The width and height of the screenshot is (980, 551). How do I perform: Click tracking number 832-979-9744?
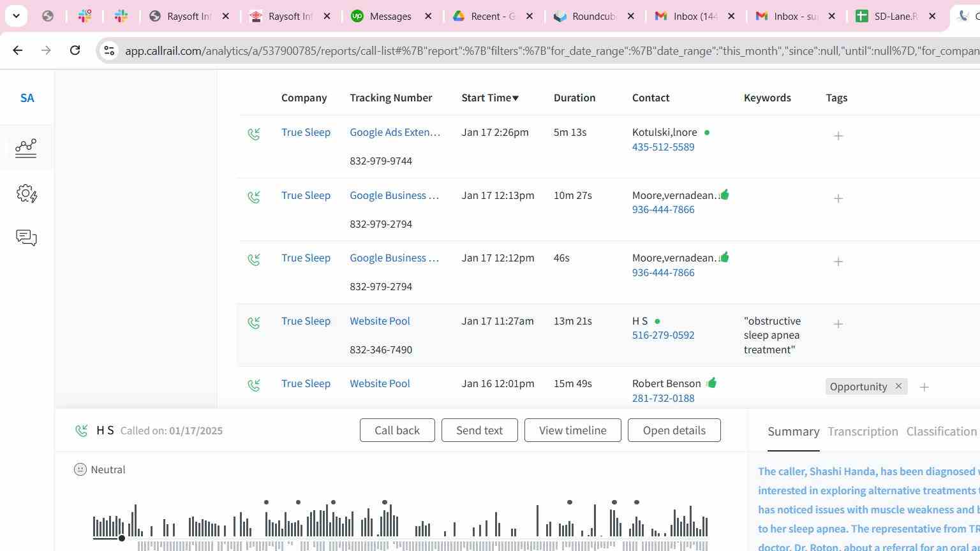tap(381, 161)
